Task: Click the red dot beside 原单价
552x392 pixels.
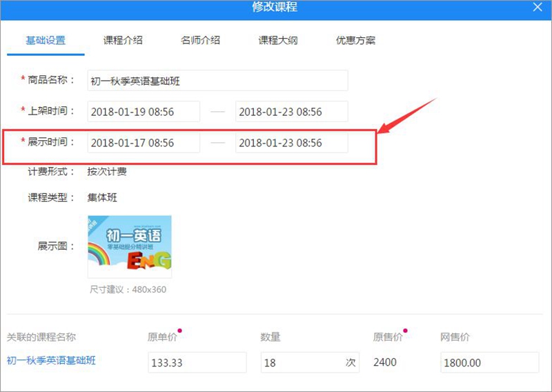Action: (179, 331)
